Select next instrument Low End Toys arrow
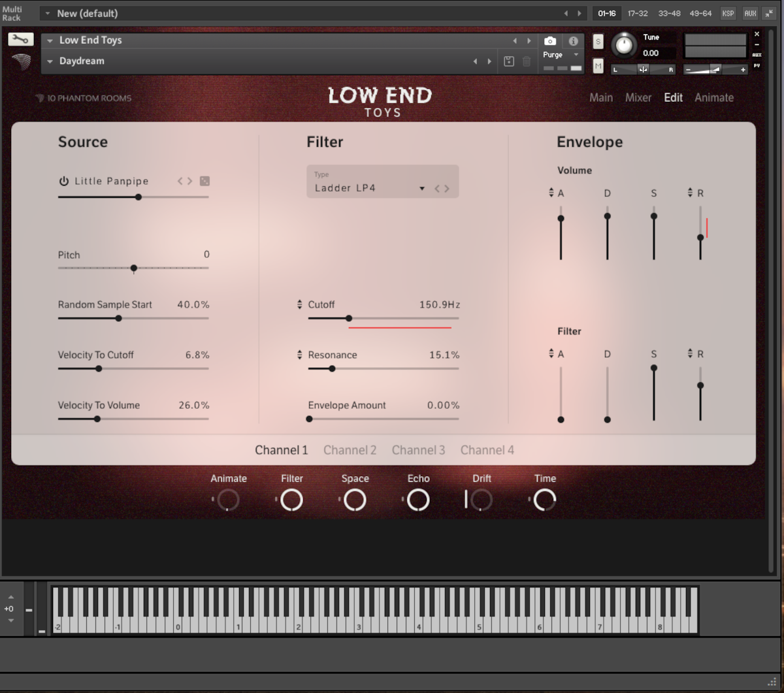Screen dimensions: 784x693 [529, 40]
